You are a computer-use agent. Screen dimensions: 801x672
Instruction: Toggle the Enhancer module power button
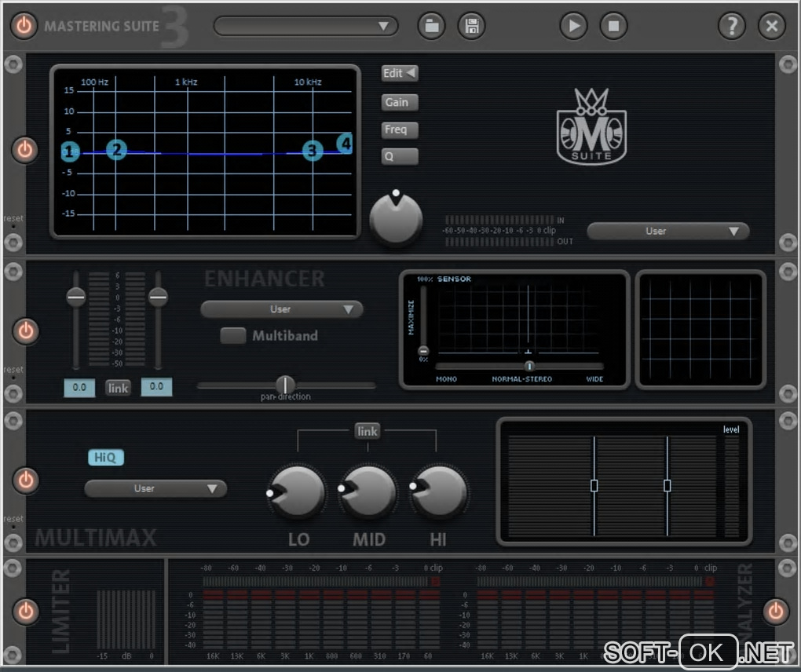click(x=26, y=331)
